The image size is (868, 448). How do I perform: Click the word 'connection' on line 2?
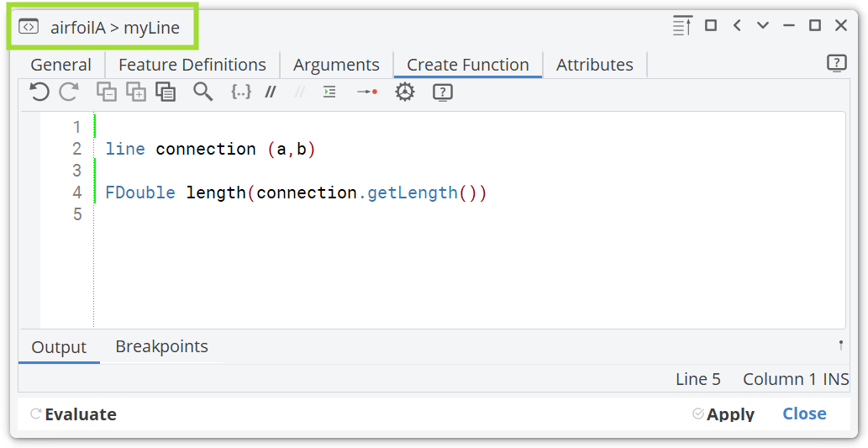pos(206,149)
